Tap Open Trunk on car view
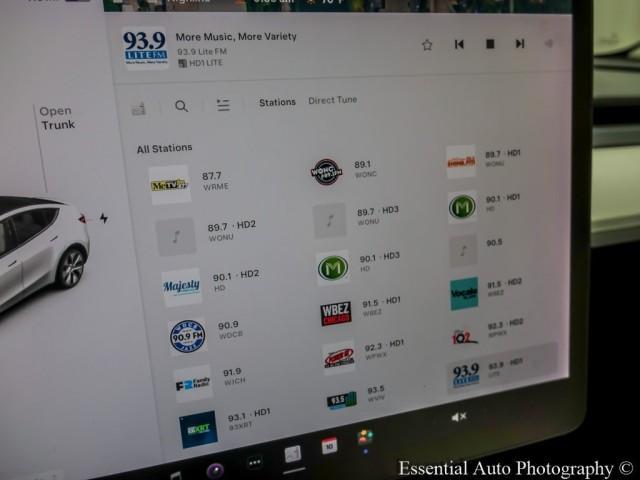 click(57, 118)
